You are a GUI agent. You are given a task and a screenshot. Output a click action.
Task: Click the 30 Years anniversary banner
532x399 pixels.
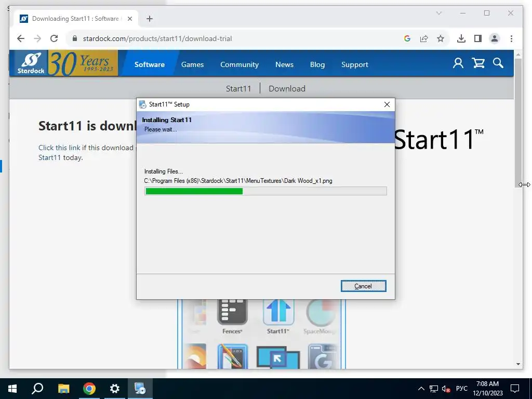[x=83, y=63]
